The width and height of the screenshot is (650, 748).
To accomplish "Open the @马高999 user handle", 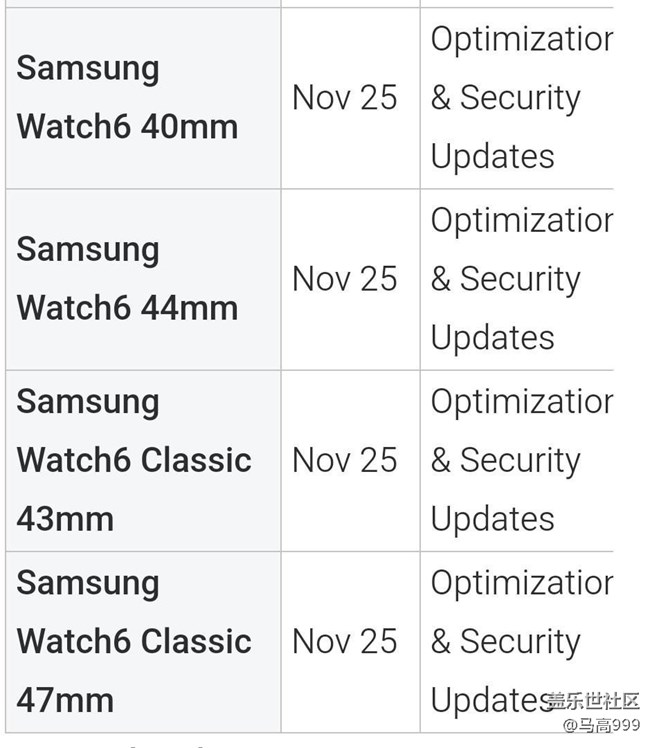I will point(599,725).
